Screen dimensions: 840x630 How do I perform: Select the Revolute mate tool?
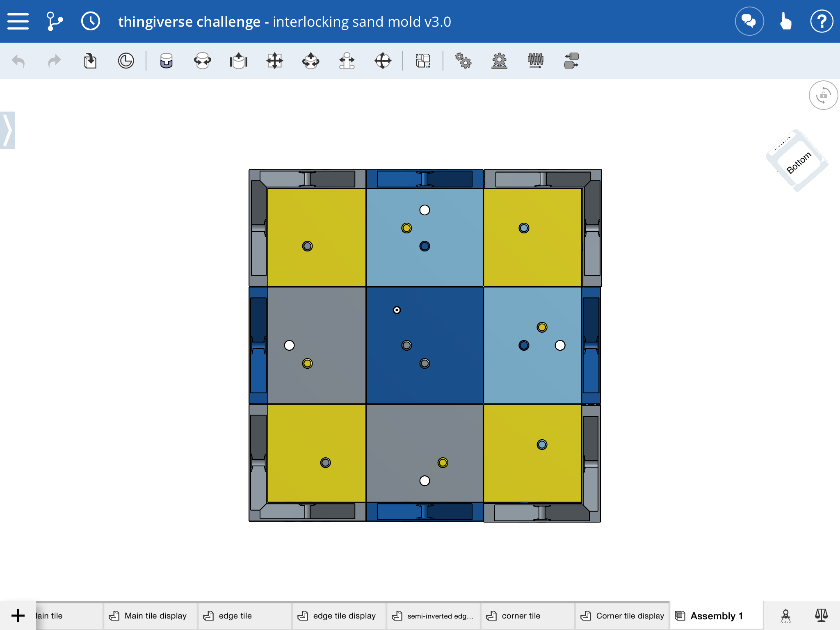click(x=202, y=61)
